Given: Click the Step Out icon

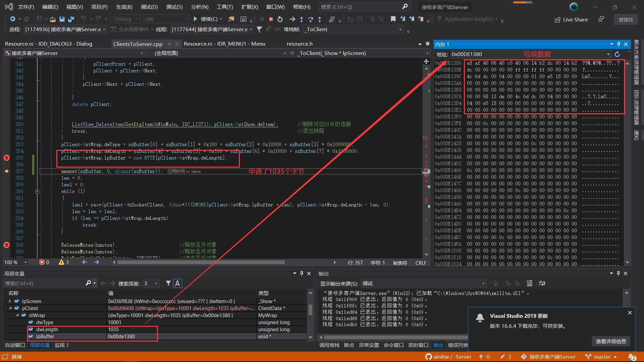Looking at the screenshot, I should click(x=320, y=19).
